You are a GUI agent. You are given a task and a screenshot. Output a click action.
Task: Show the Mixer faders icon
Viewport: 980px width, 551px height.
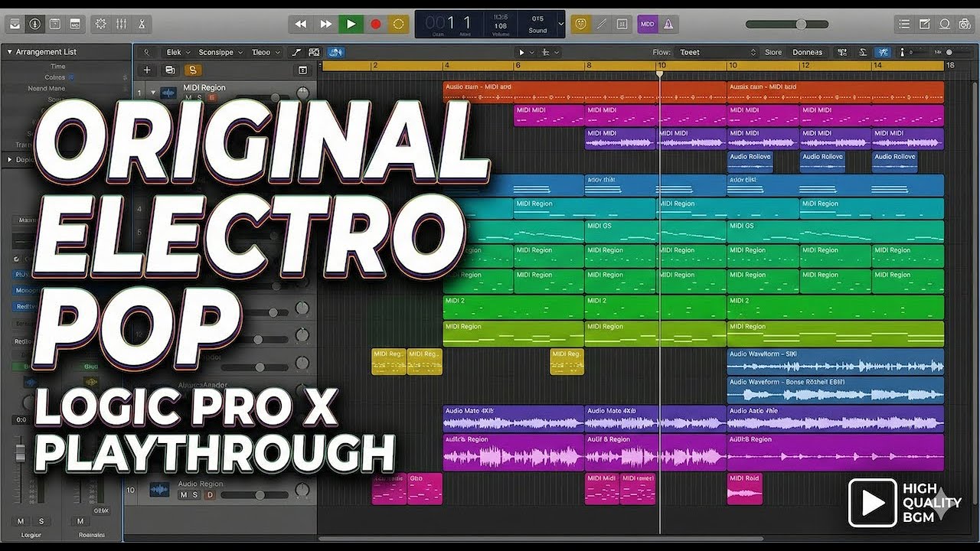tap(121, 24)
